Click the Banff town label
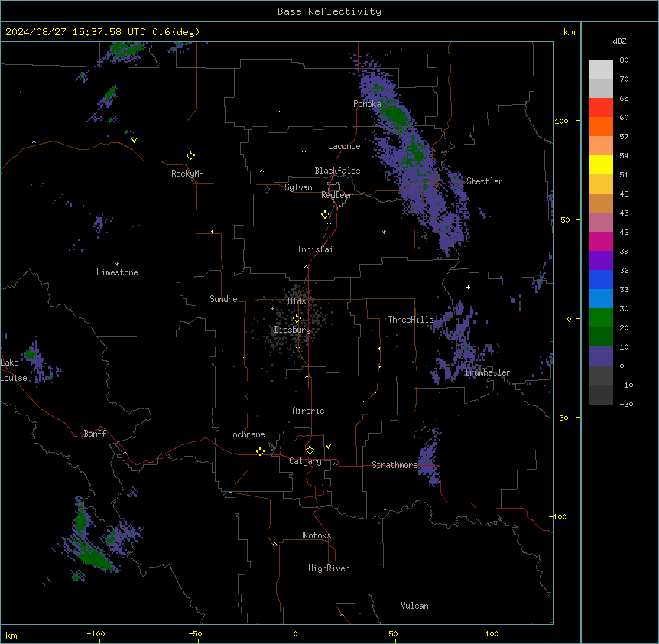The width and height of the screenshot is (659, 644). tap(95, 434)
